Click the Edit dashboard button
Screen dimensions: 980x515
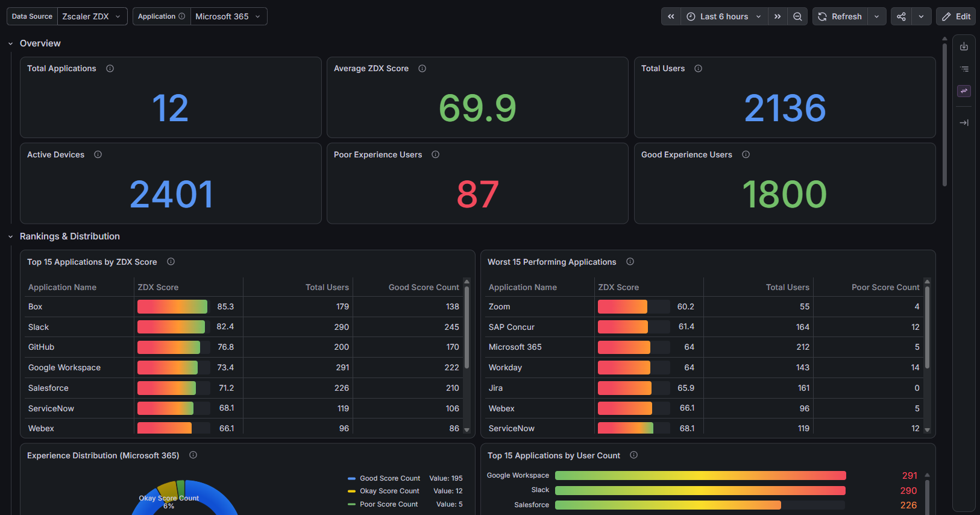956,16
